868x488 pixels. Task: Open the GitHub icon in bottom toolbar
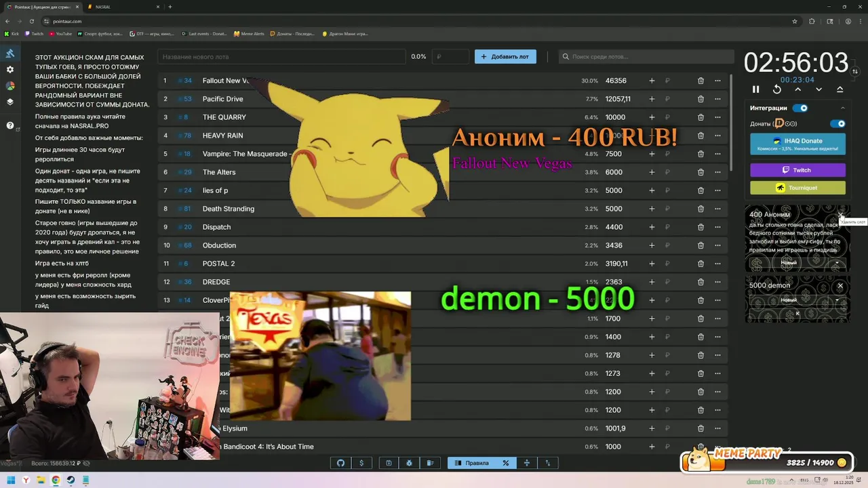[341, 463]
